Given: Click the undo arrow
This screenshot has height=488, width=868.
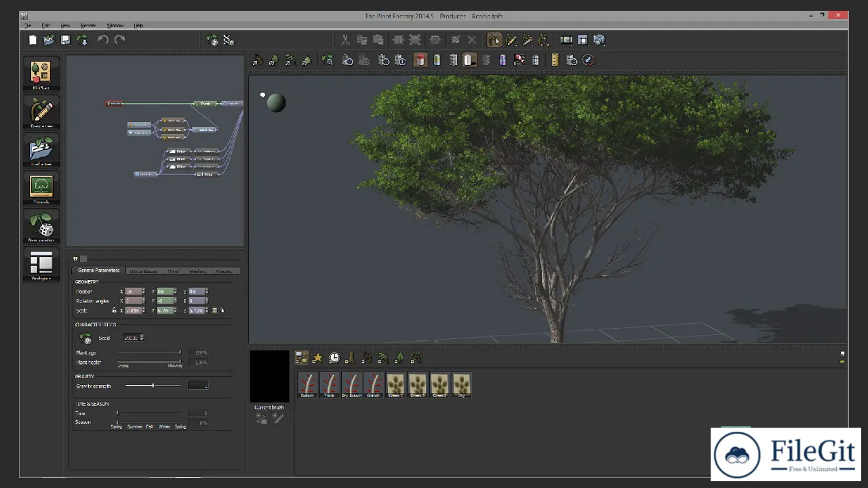Looking at the screenshot, I should click(x=103, y=40).
